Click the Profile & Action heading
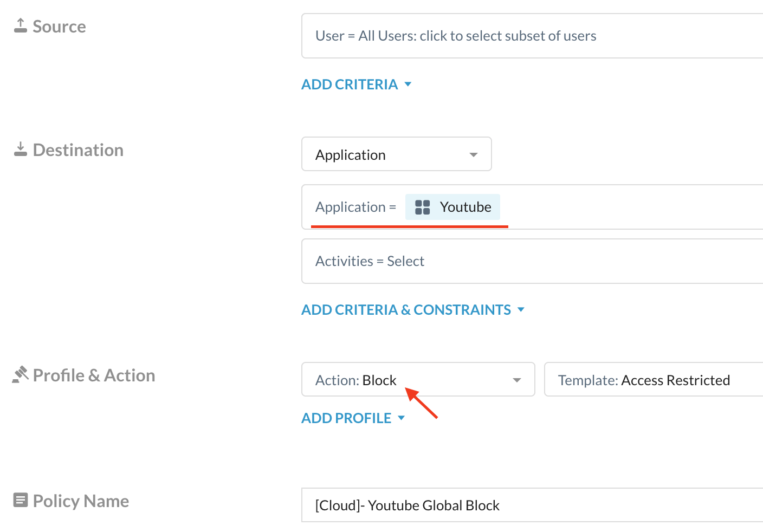Screen dimensions: 763x532 click(94, 375)
